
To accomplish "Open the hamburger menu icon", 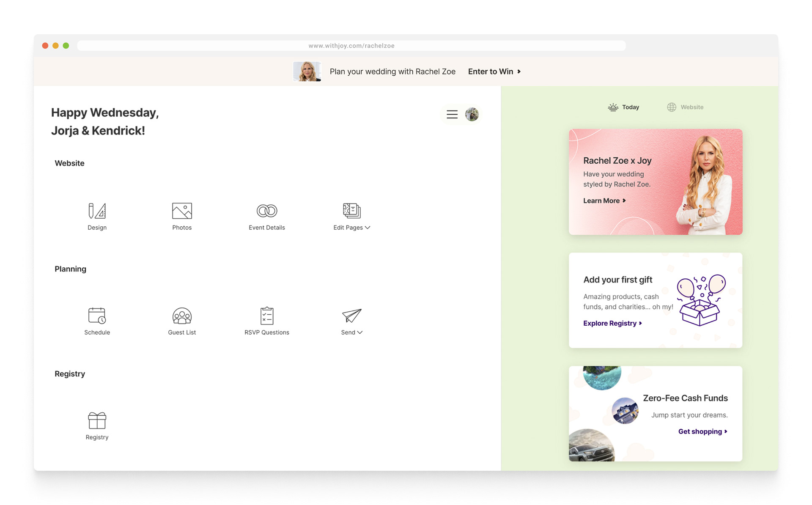I will pyautogui.click(x=452, y=114).
